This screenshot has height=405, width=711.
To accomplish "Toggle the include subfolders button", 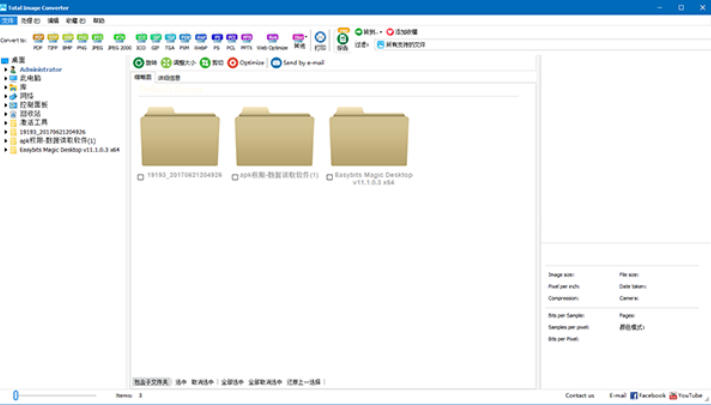I will tap(151, 382).
